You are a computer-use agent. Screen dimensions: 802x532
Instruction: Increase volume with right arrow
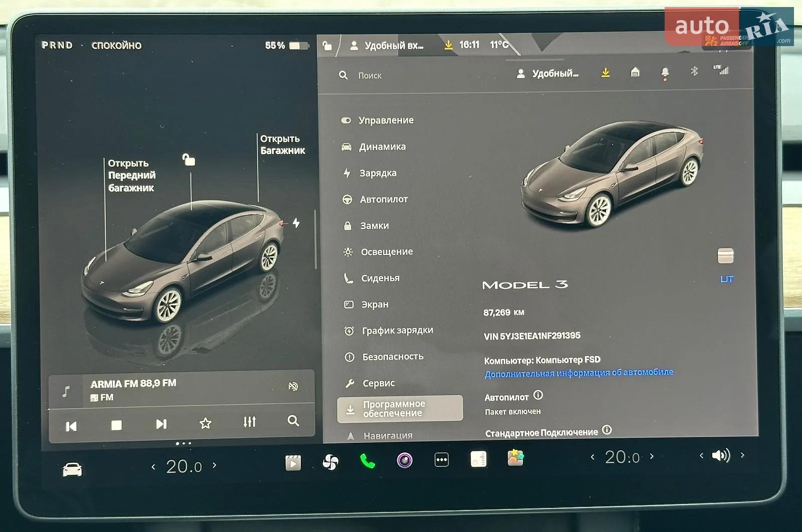coord(742,455)
